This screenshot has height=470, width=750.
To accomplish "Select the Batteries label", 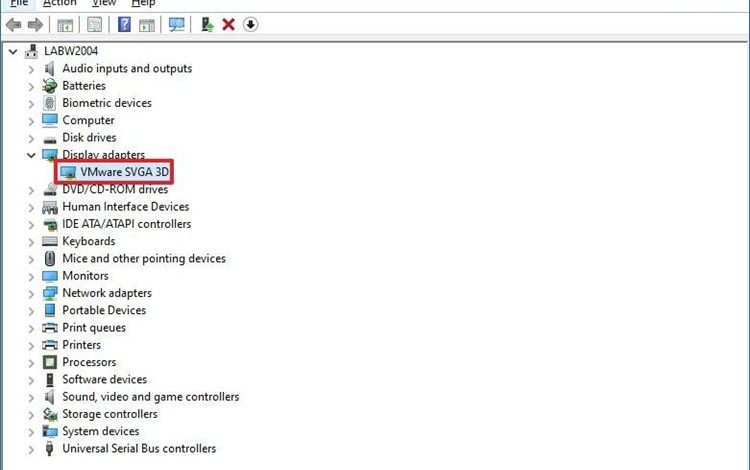I will (x=84, y=86).
